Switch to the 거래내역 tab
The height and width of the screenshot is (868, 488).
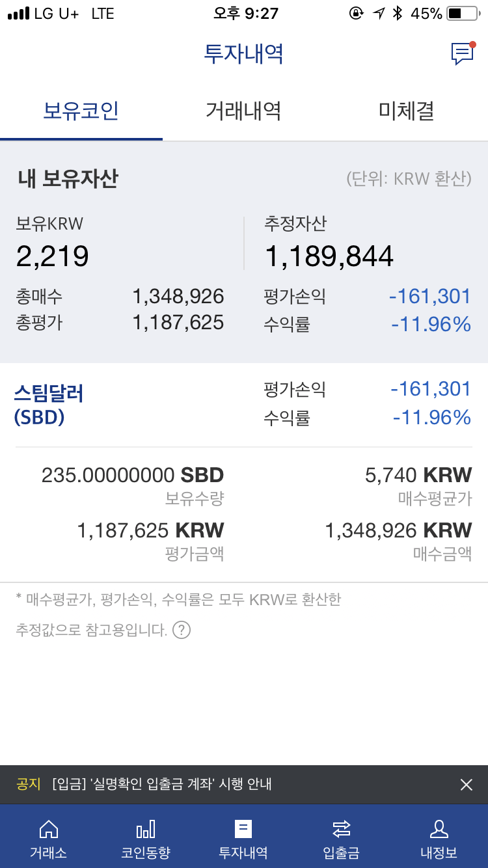(243, 111)
